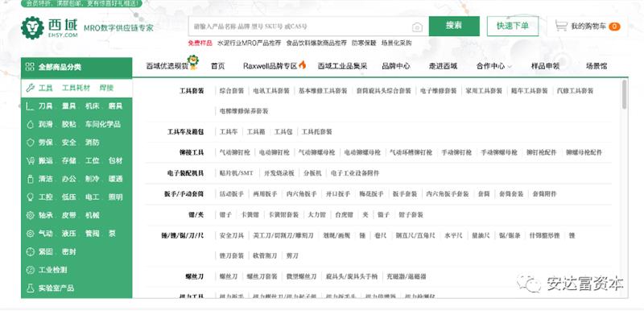This screenshot has width=644, height=311.
Task: Select 车间化学品 in the sidebar
Action: (103, 125)
